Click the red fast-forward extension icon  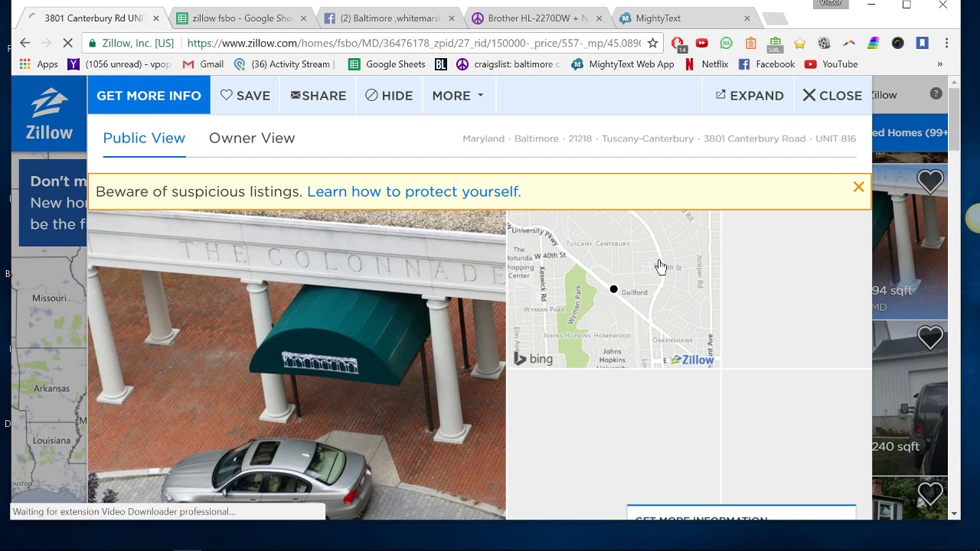click(x=701, y=43)
